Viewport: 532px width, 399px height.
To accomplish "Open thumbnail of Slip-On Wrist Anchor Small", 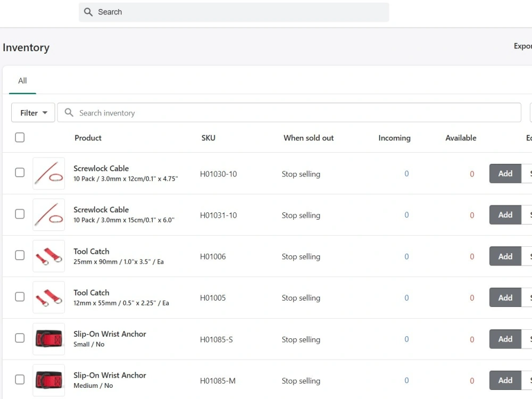I will (49, 339).
